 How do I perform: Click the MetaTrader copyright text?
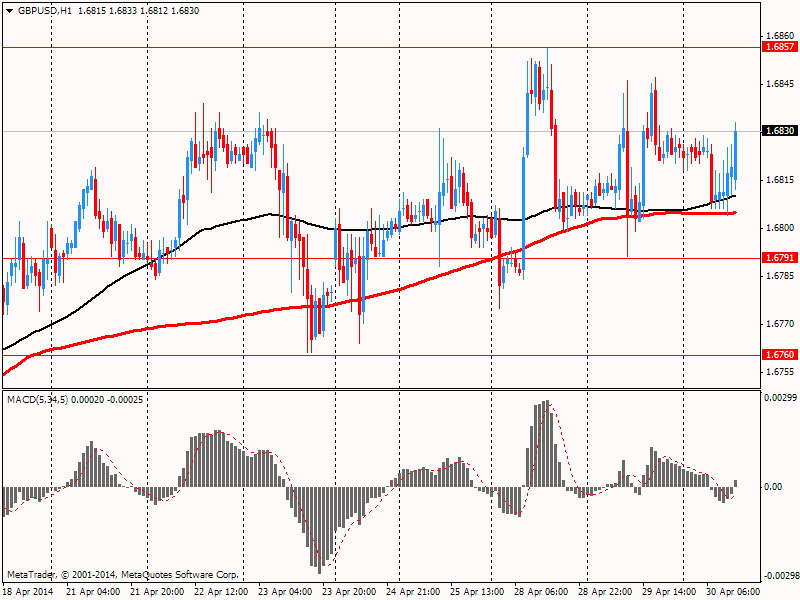tap(123, 575)
